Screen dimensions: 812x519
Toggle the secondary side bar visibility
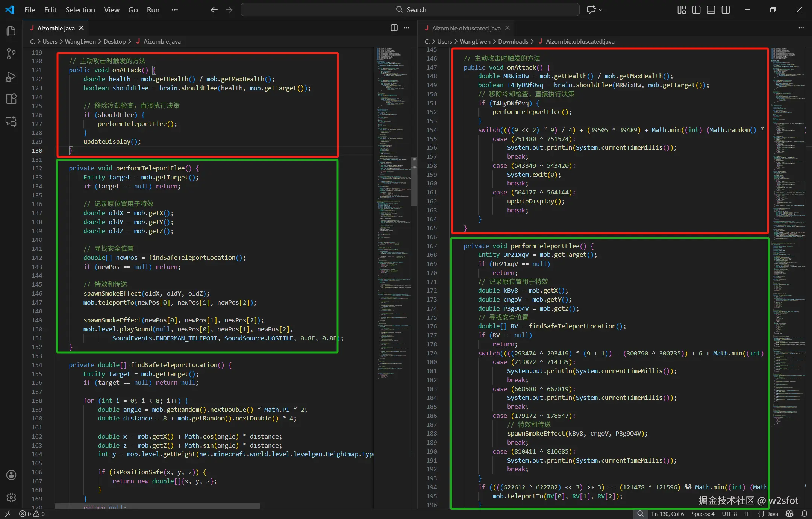coord(726,10)
